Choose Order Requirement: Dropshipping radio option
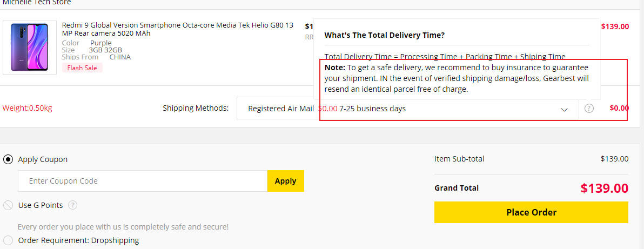This screenshot has height=249, width=644. (8, 240)
